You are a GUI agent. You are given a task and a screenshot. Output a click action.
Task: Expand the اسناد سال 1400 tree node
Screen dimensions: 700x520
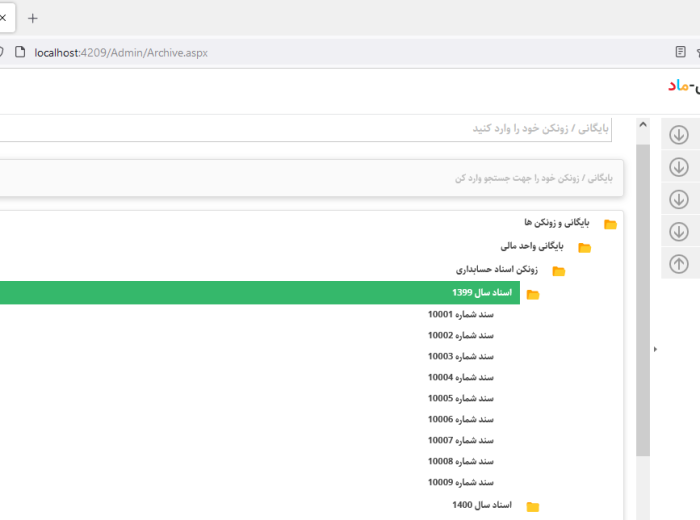click(x=481, y=506)
